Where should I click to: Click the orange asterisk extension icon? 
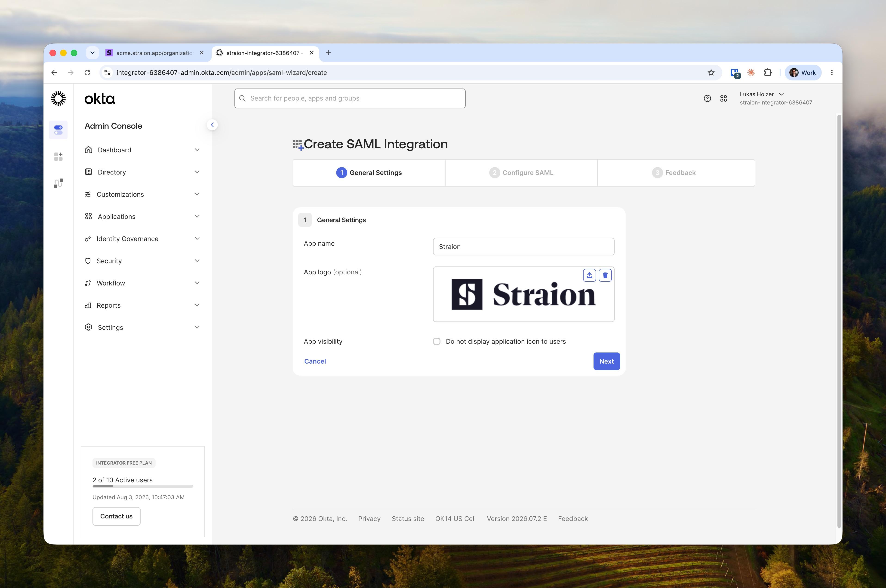751,73
